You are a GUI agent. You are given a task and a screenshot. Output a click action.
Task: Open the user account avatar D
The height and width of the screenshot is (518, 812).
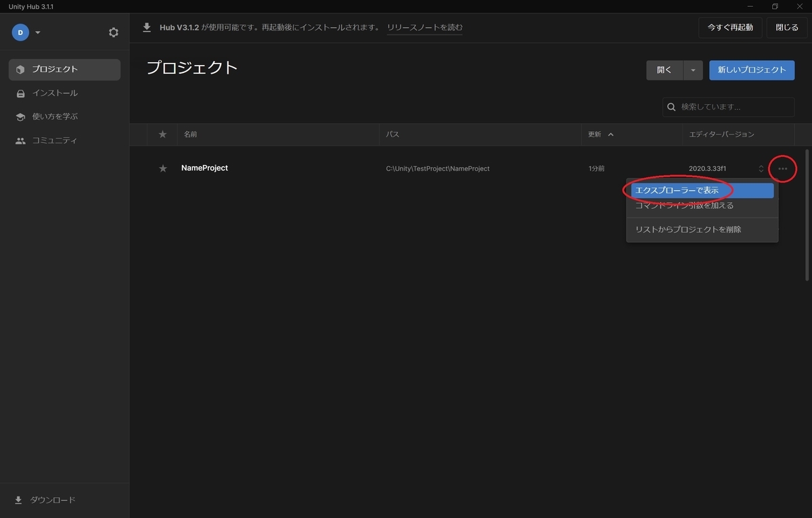pyautogui.click(x=20, y=32)
